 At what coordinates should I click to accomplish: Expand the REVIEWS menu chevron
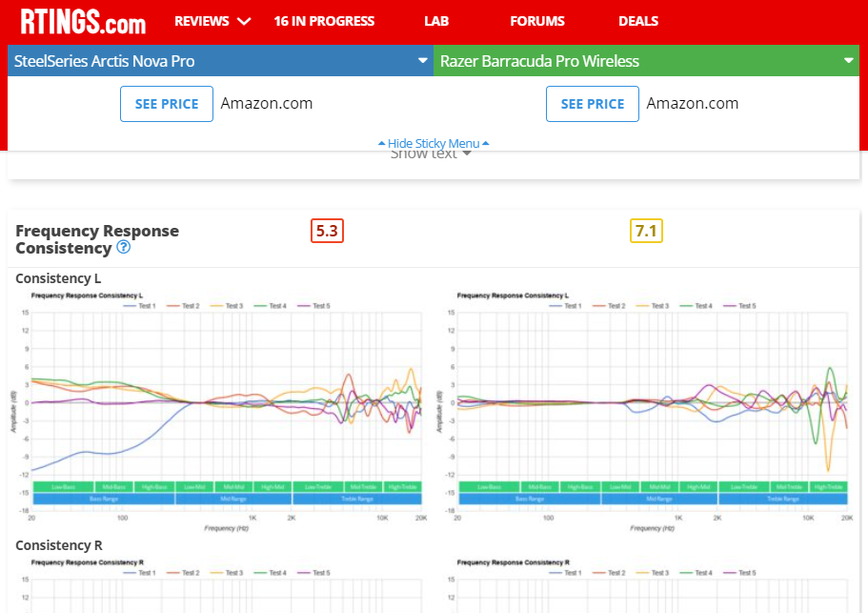pyautogui.click(x=244, y=21)
